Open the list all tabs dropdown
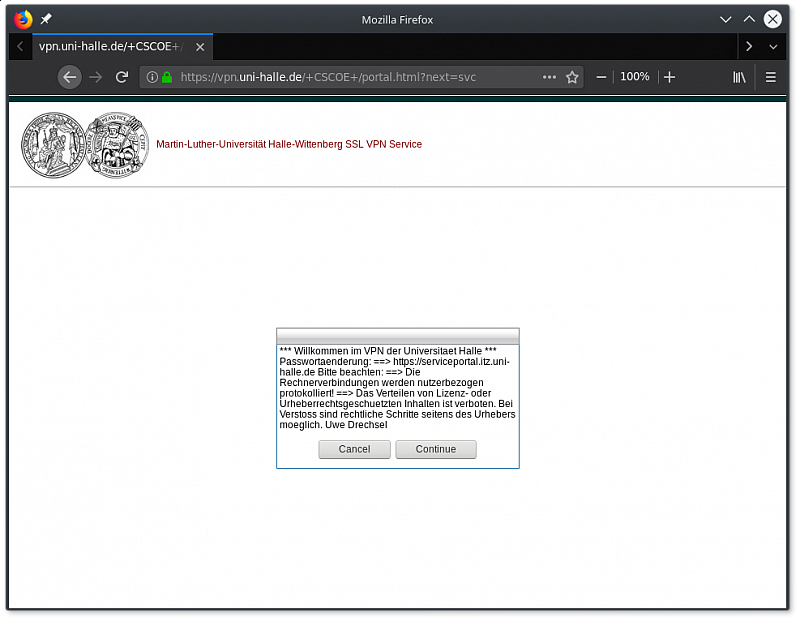The image size is (800, 622). click(x=773, y=46)
